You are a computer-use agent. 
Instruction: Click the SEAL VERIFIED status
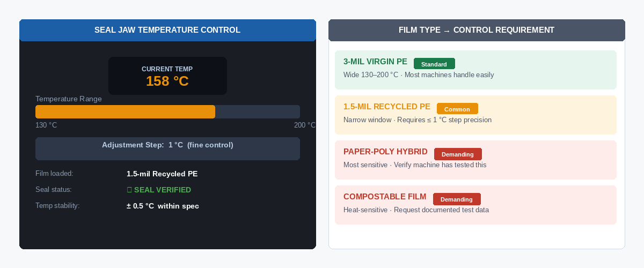pyautogui.click(x=159, y=190)
